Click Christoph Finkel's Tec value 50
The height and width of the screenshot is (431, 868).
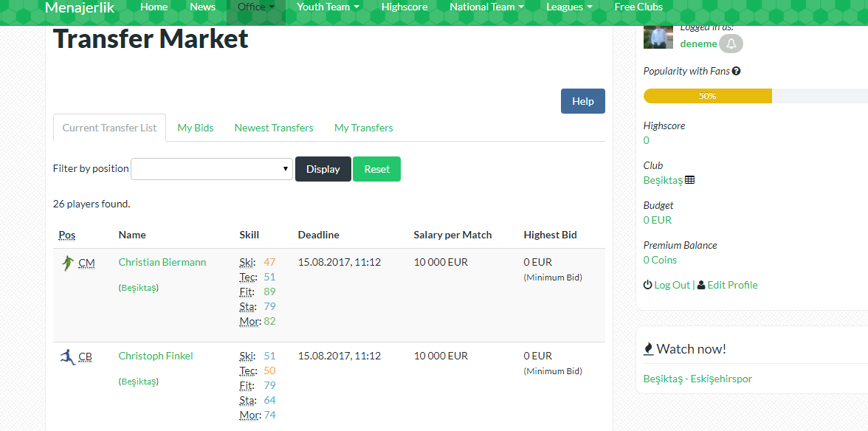[x=269, y=370]
